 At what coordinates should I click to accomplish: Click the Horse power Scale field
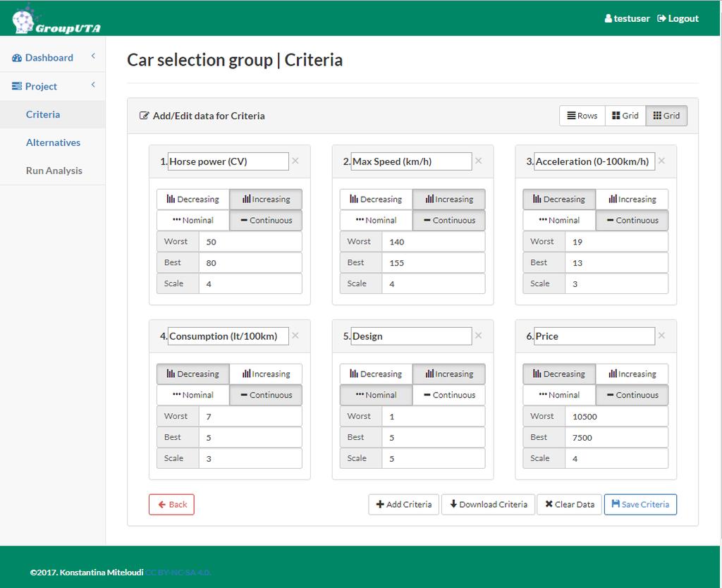click(250, 283)
